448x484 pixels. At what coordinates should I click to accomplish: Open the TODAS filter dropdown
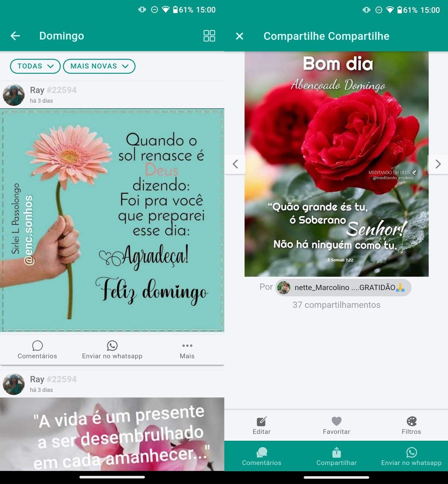[36, 66]
